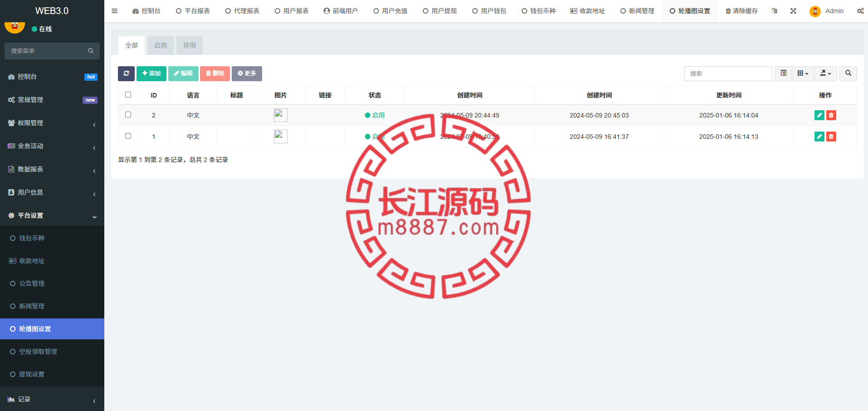The image size is (868, 411).
Task: Open the 用户钱包 top navigation tab
Action: (x=489, y=11)
